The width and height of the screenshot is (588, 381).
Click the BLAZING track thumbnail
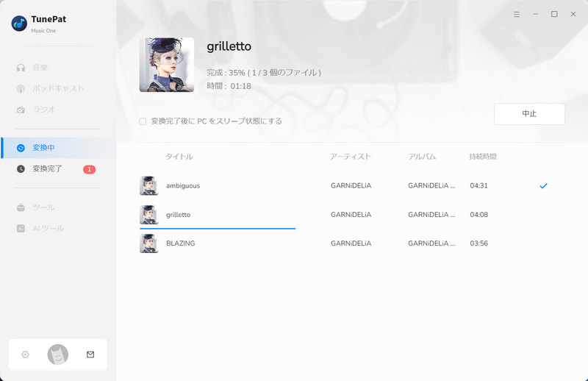pos(149,243)
